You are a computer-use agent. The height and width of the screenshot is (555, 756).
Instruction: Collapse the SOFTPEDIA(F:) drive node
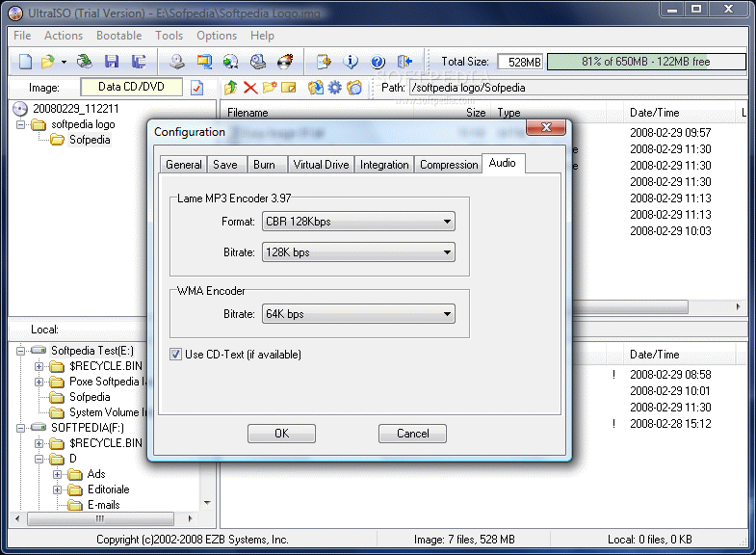[20, 428]
